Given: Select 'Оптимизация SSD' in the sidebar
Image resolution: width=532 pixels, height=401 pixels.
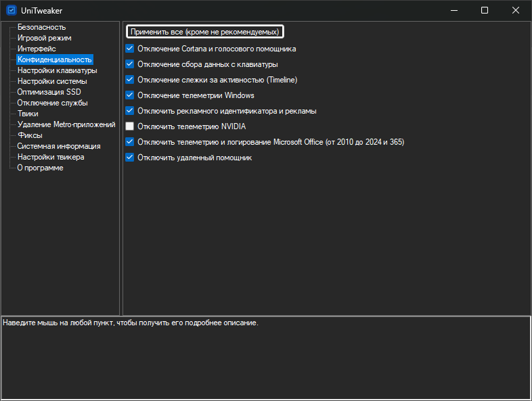Looking at the screenshot, I should (x=49, y=92).
